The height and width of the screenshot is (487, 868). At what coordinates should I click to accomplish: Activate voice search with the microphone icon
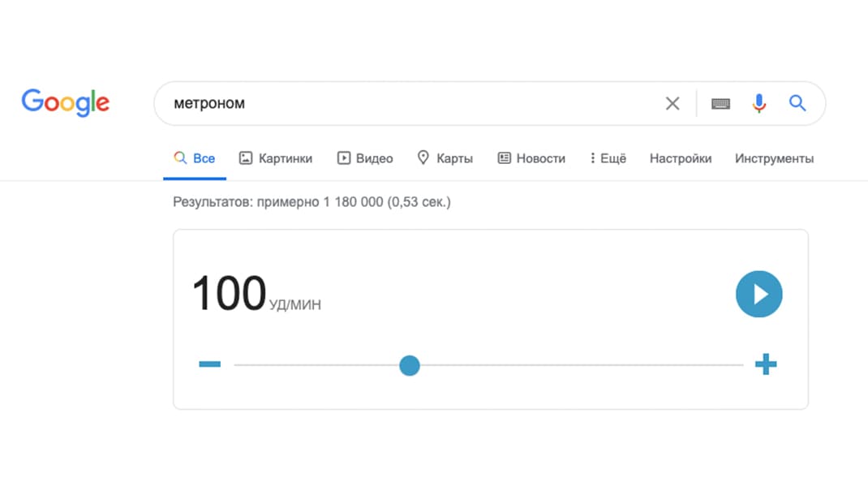(x=758, y=103)
